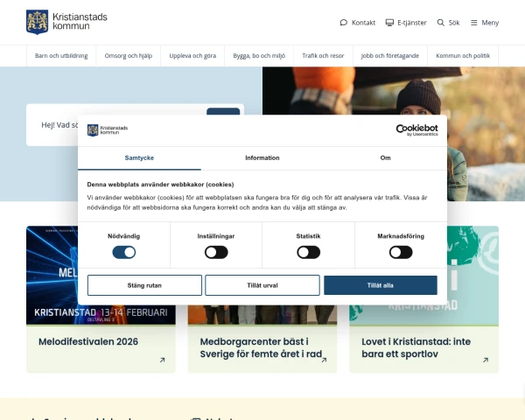
Task: Open Uppleva och göra menu
Action: [x=192, y=56]
